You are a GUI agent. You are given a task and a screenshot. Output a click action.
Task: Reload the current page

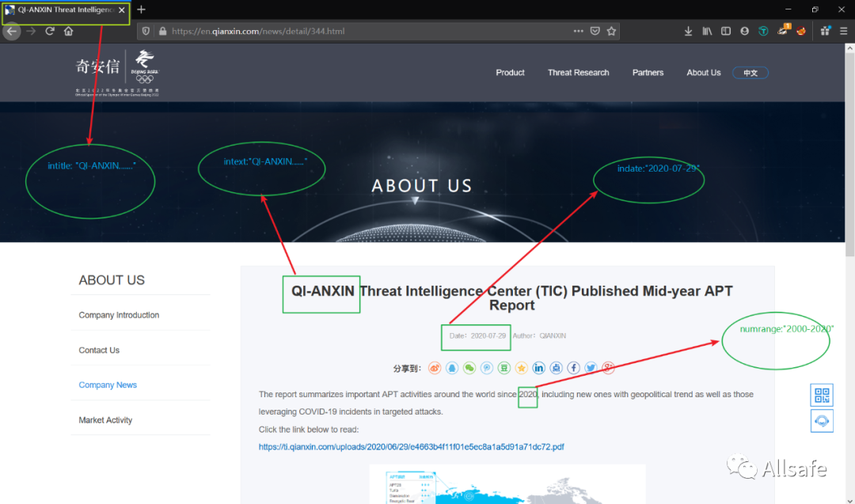pyautogui.click(x=50, y=31)
